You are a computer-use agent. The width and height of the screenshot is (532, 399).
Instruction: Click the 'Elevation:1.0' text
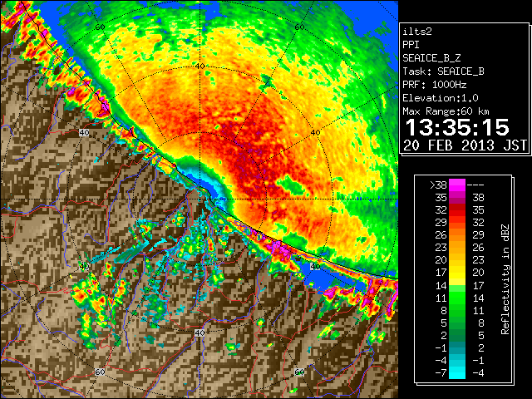coord(440,98)
